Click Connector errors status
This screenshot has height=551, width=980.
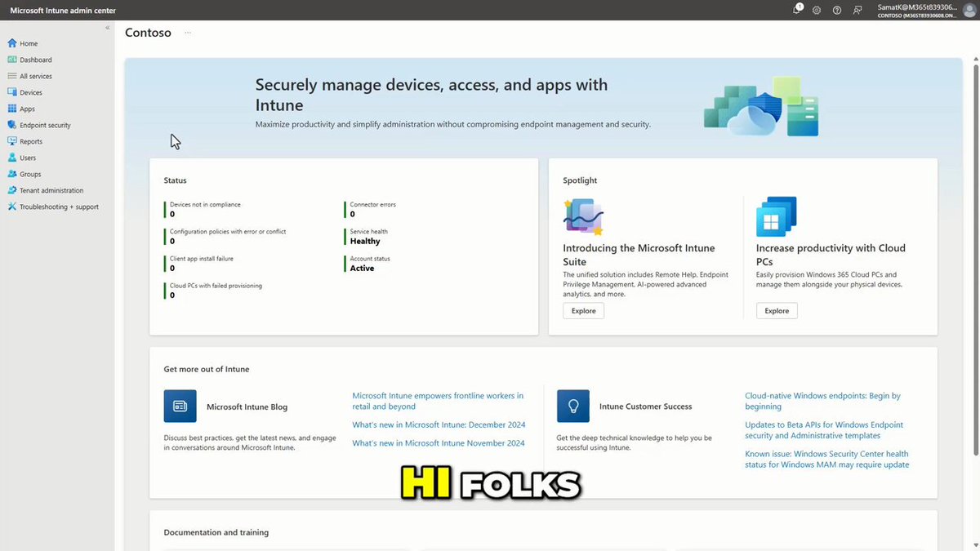pyautogui.click(x=372, y=209)
